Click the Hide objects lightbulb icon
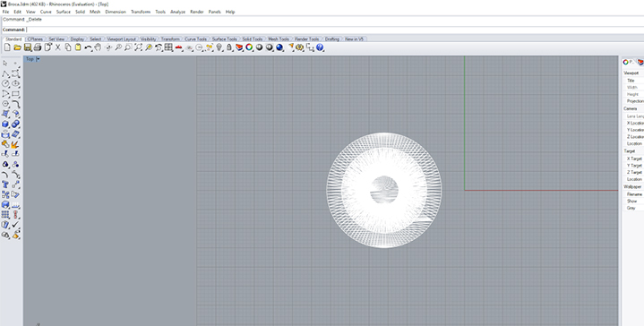 click(x=219, y=47)
